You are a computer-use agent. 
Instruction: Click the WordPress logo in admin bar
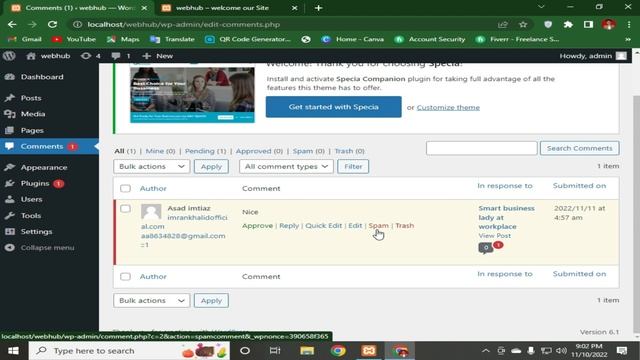(9, 56)
